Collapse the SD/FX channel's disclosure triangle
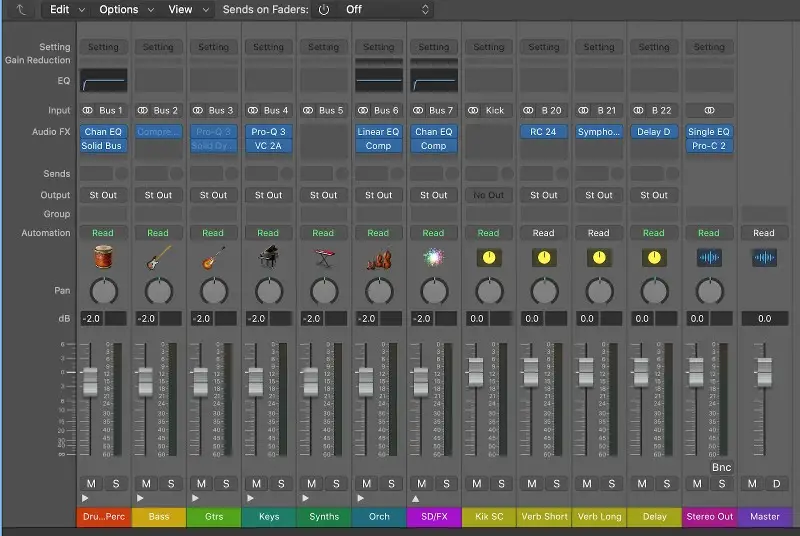The image size is (800, 536). 415,498
